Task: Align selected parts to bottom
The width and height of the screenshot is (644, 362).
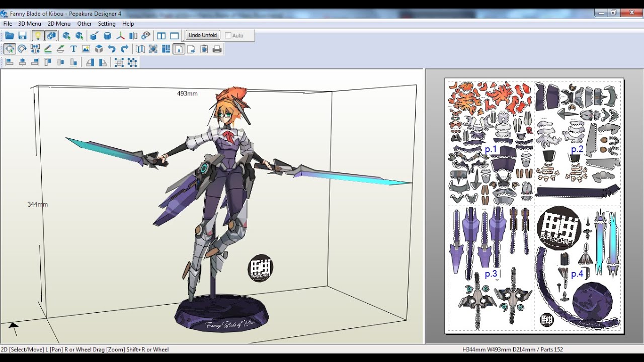Action: pos(73,62)
